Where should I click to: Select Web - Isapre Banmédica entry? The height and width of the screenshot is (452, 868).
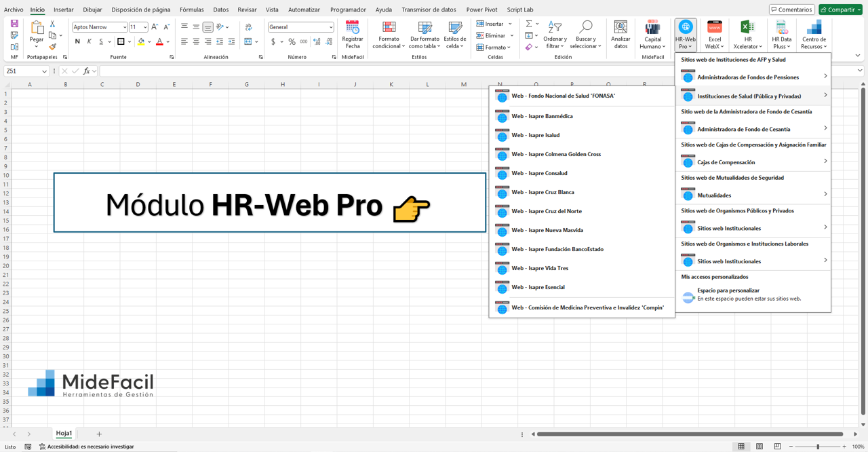[581, 116]
